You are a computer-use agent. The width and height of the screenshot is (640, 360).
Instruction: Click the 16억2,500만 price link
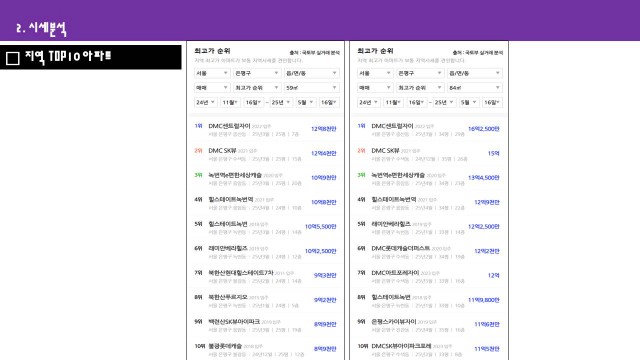click(484, 129)
